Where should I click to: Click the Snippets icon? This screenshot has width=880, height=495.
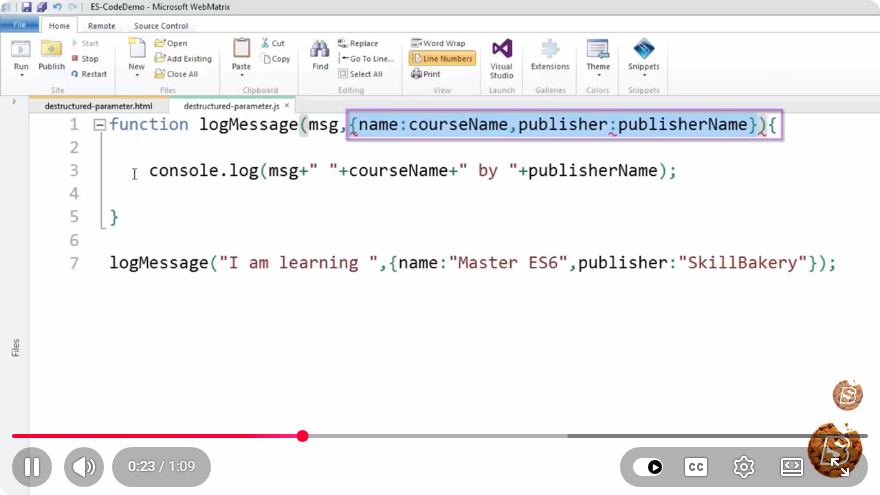pyautogui.click(x=644, y=49)
